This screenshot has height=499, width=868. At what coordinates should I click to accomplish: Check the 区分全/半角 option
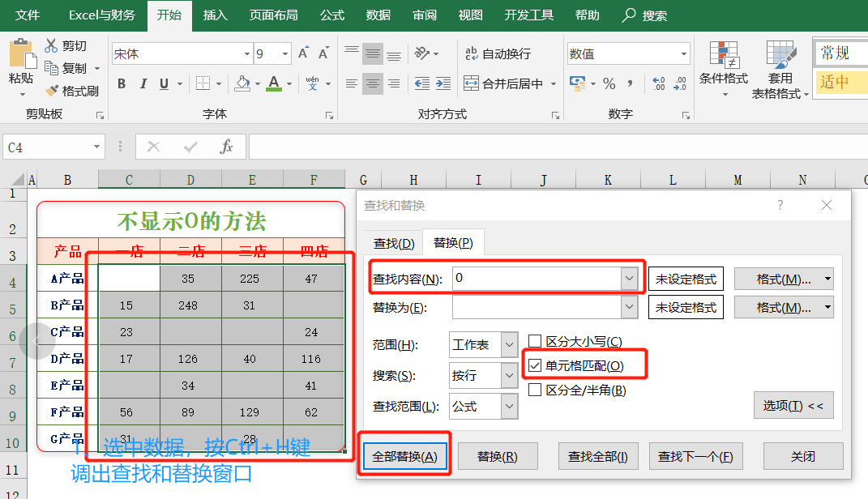[534, 390]
